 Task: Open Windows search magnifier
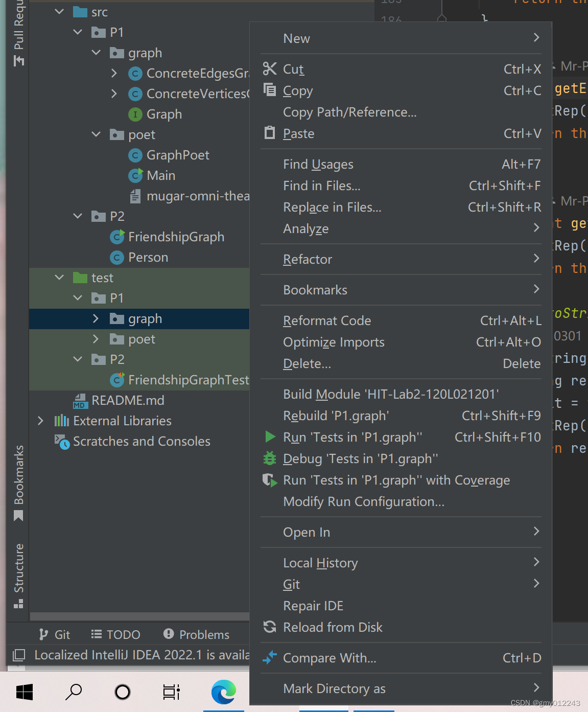point(74,692)
